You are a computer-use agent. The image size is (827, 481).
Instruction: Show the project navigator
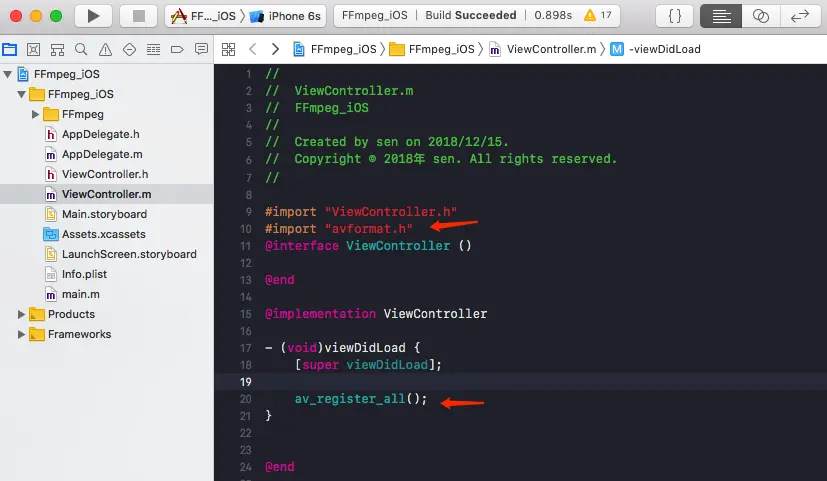point(9,50)
